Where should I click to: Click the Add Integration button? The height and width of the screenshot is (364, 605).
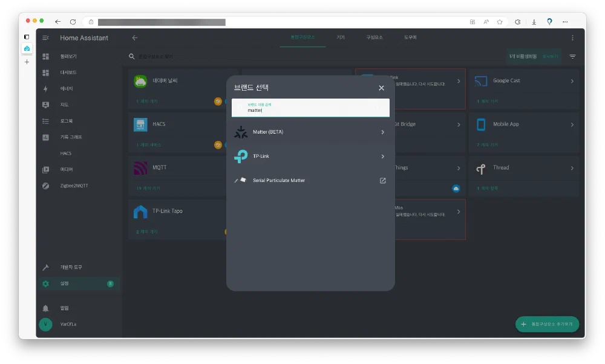[547, 324]
